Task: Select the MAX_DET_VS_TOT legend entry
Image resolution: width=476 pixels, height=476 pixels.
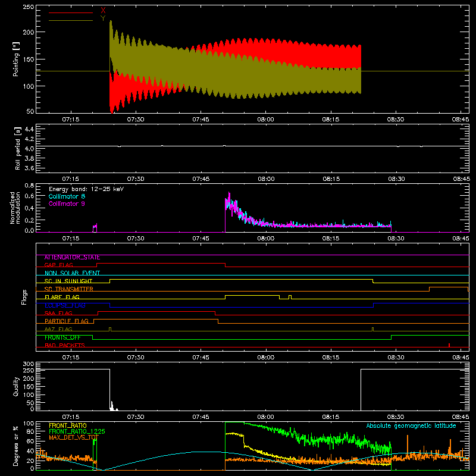Action: point(74,438)
